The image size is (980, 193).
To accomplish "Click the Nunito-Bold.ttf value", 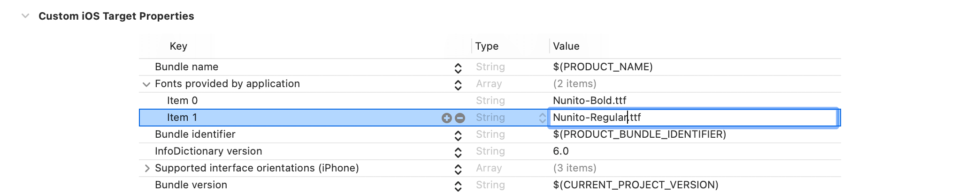I will 590,101.
